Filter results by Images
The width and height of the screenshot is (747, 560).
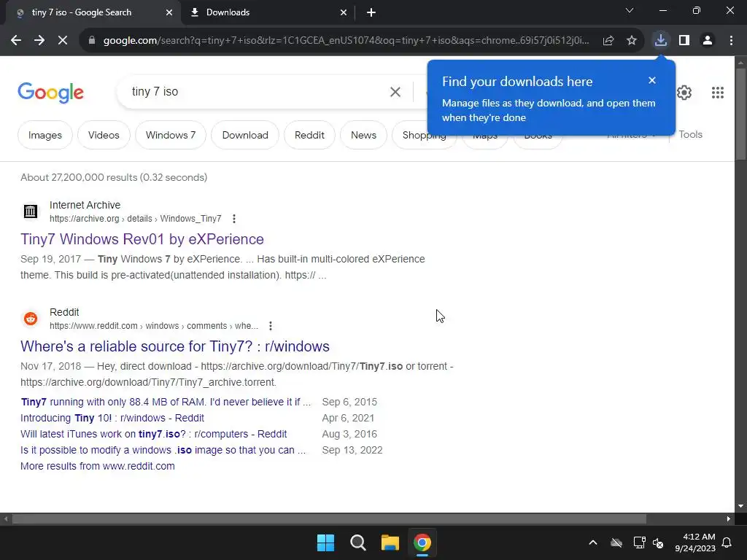(x=45, y=135)
